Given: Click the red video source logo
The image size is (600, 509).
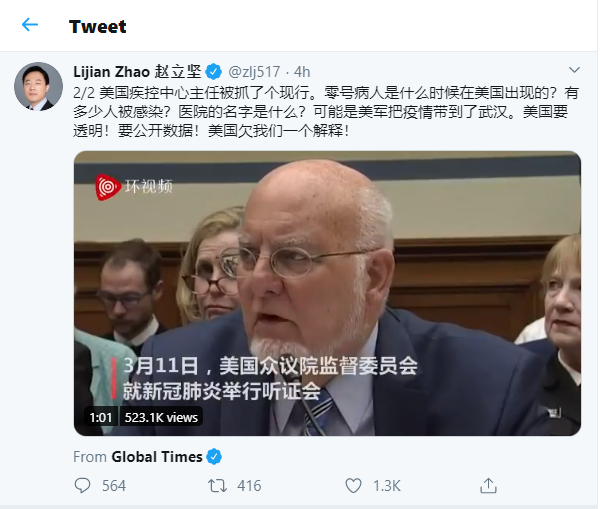Looking at the screenshot, I should pyautogui.click(x=108, y=187).
